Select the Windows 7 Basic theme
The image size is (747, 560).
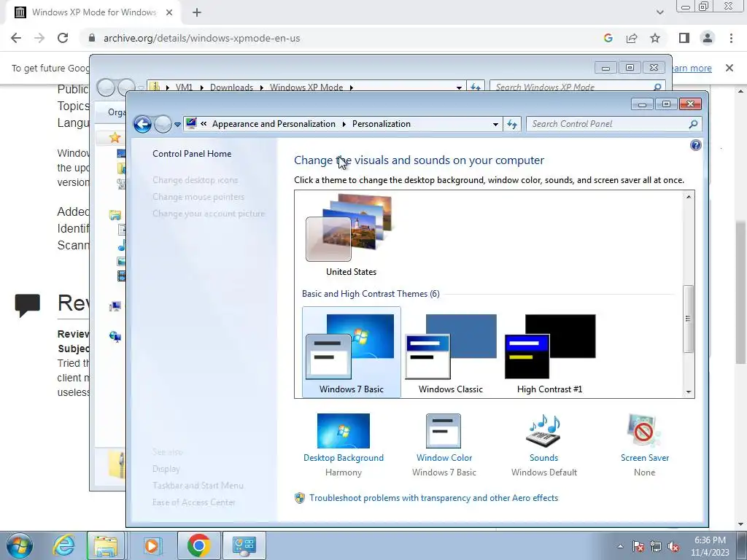351,352
